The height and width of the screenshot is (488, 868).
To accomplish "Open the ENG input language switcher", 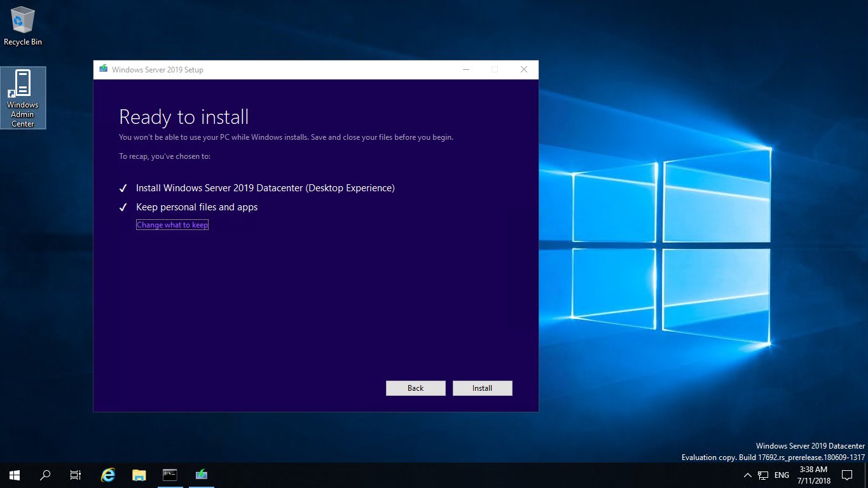I will click(782, 475).
